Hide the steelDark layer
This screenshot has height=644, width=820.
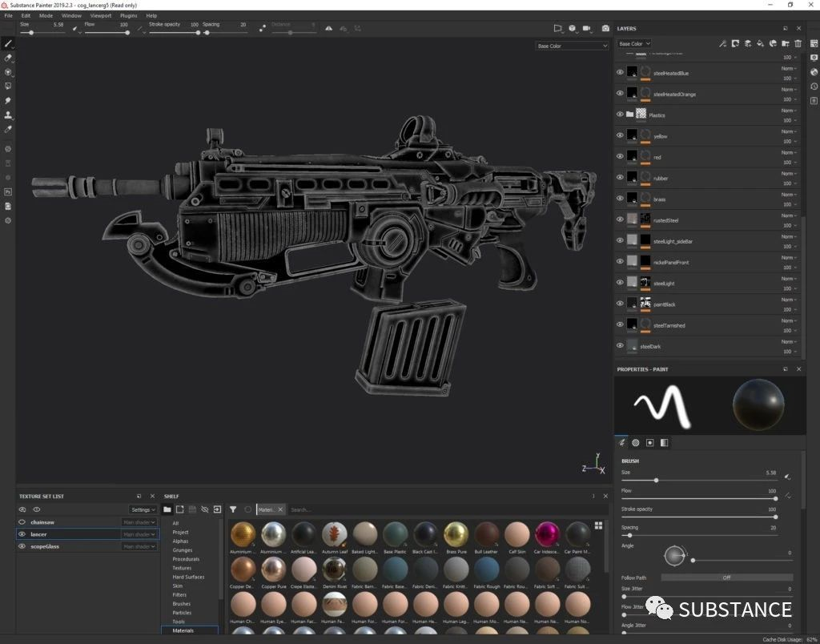(x=620, y=345)
